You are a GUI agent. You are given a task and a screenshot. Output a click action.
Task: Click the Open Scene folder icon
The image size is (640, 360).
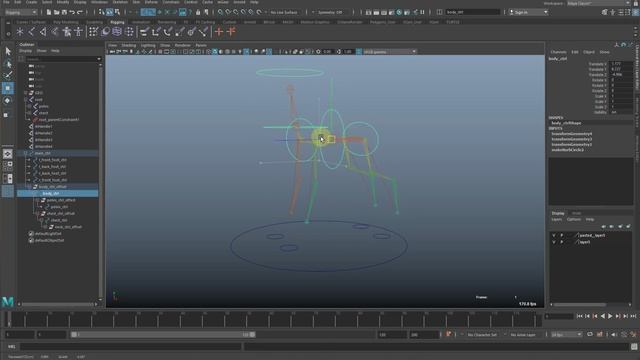click(x=56, y=12)
